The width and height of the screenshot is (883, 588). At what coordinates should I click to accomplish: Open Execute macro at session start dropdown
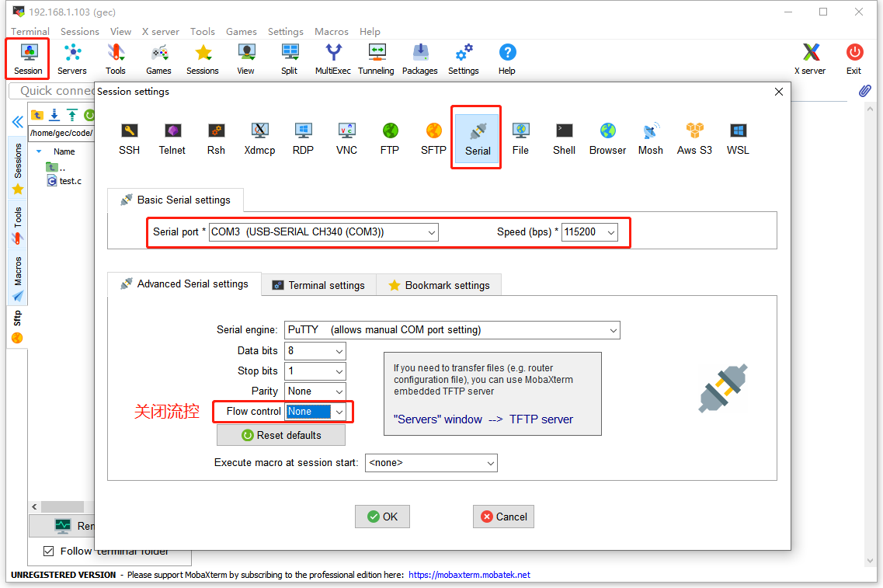(x=431, y=463)
